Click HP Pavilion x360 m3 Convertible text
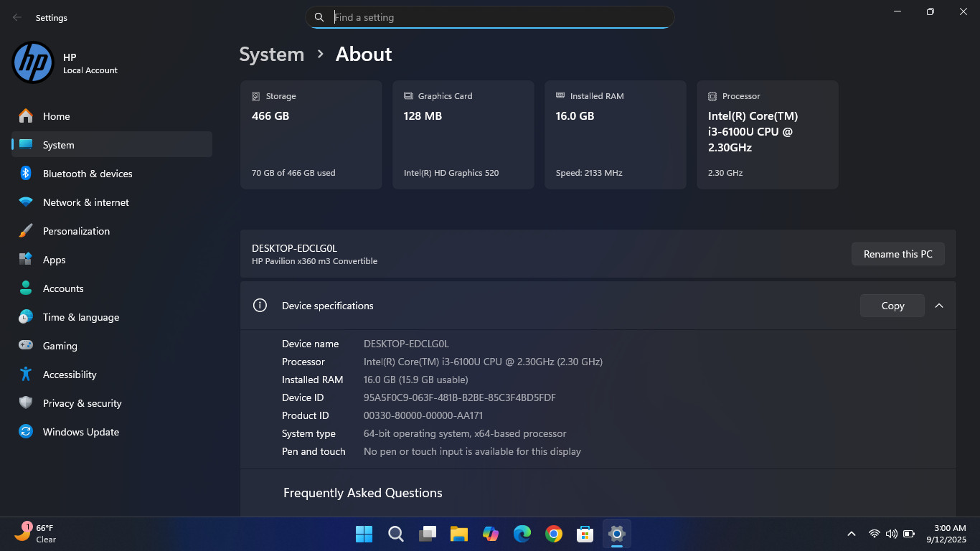Image resolution: width=980 pixels, height=551 pixels. [x=314, y=261]
